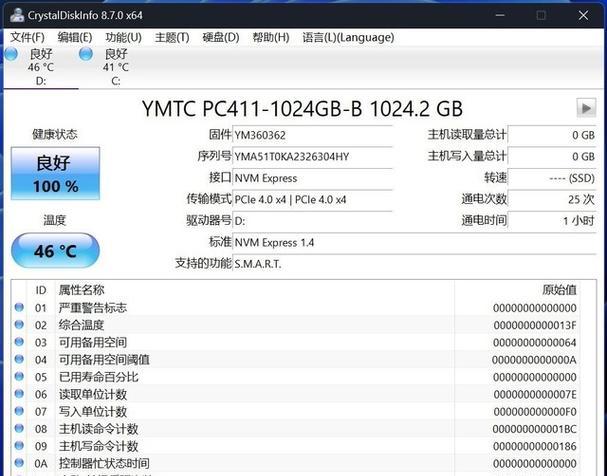Click the transfer mode field PCIe 4.0 x4
This screenshot has width=607, height=476.
click(x=313, y=199)
